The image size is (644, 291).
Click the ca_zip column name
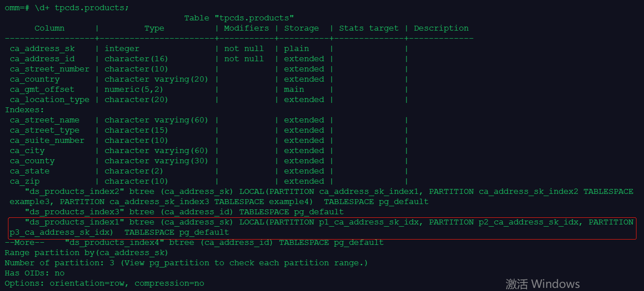pos(25,181)
